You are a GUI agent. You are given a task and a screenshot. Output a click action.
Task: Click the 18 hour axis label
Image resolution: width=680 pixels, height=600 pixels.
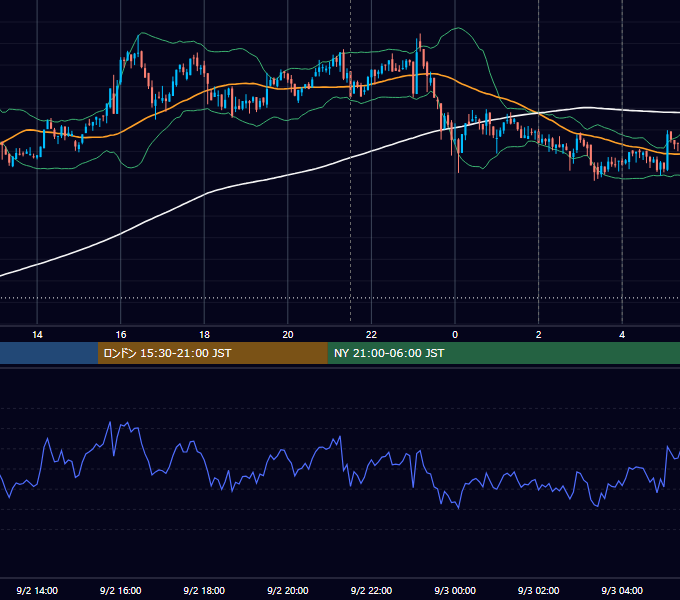point(204,335)
